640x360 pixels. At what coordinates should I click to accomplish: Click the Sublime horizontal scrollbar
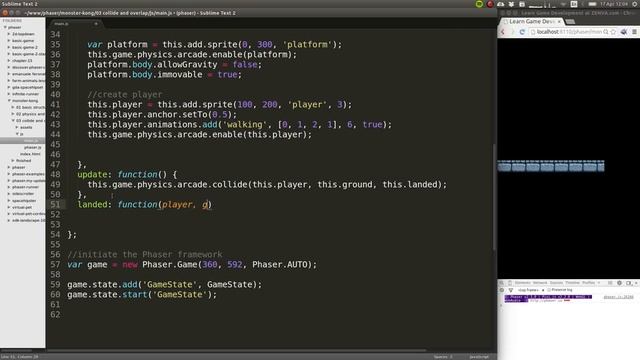click(237, 350)
